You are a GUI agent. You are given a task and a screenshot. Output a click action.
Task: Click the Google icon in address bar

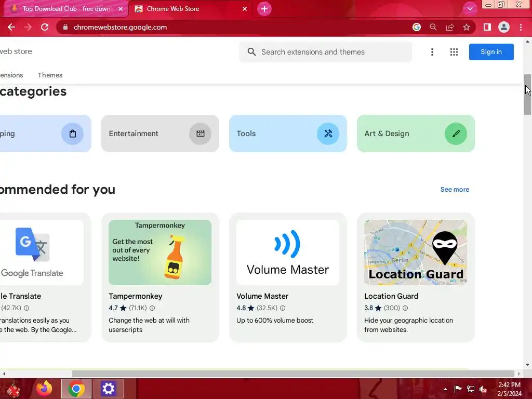pos(417,27)
